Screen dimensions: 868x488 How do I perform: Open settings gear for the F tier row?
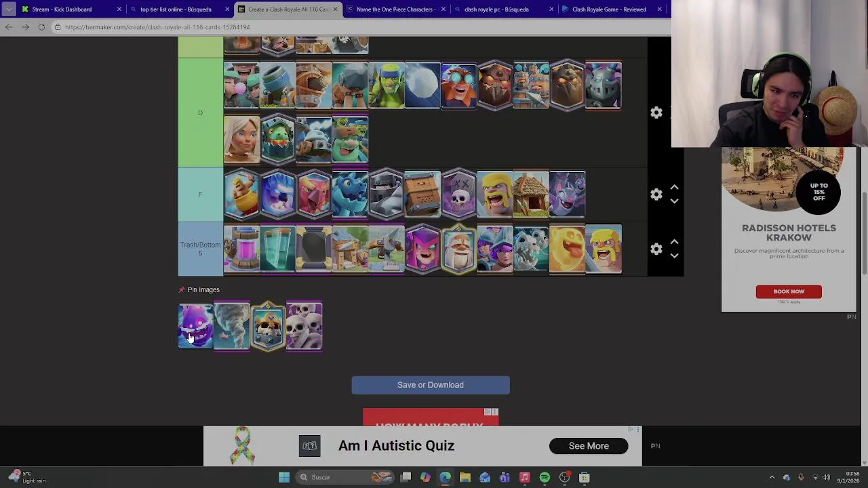coord(656,195)
